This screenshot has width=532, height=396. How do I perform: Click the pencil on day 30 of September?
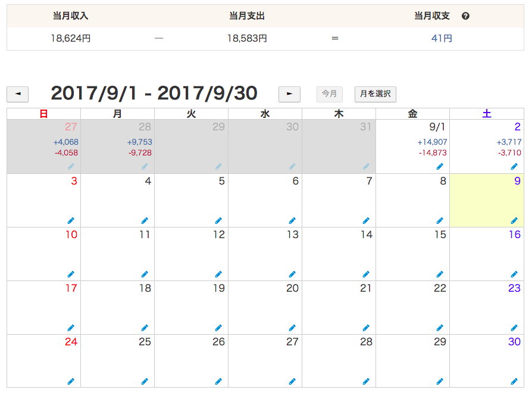[514, 381]
